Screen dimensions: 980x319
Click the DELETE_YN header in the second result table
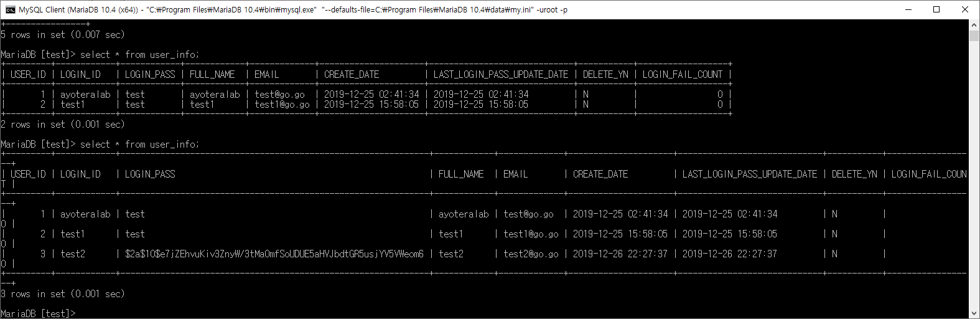pos(854,174)
